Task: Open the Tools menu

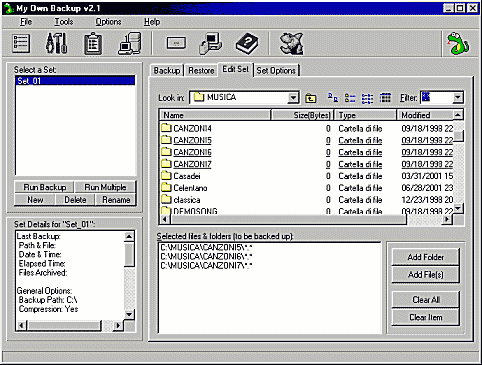Action: (x=64, y=22)
